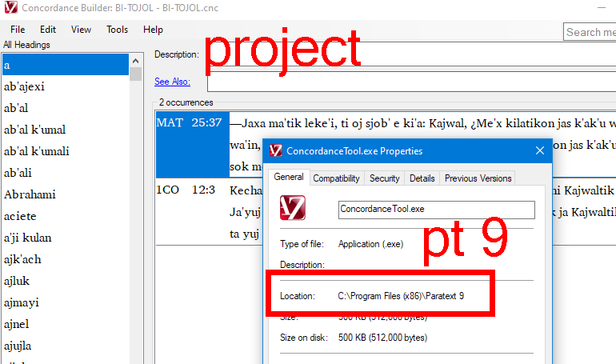
Task: Open the Edit menu
Action: coord(47,30)
